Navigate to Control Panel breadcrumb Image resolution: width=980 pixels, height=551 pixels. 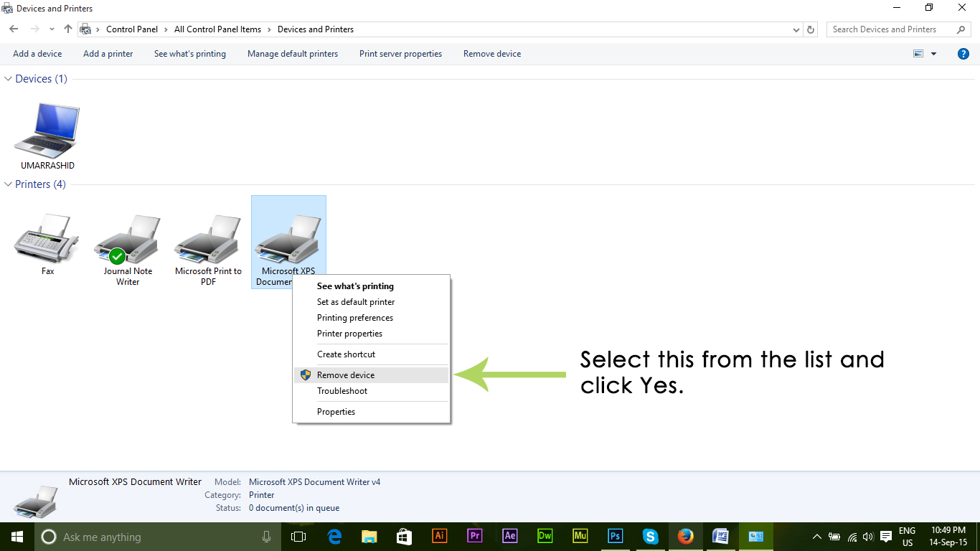click(x=132, y=29)
